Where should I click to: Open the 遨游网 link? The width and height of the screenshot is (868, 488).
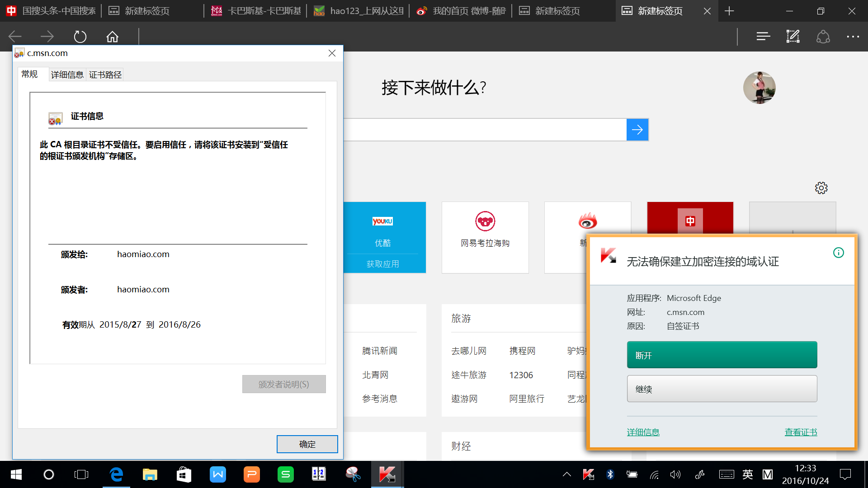(x=464, y=399)
